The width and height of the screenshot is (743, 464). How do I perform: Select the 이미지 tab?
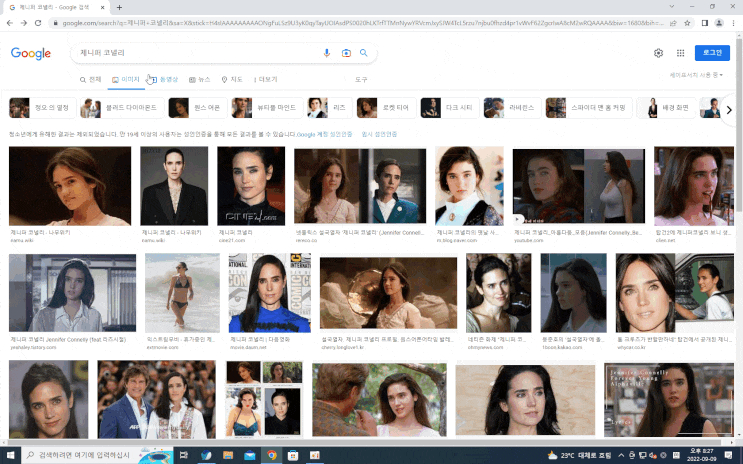point(126,80)
